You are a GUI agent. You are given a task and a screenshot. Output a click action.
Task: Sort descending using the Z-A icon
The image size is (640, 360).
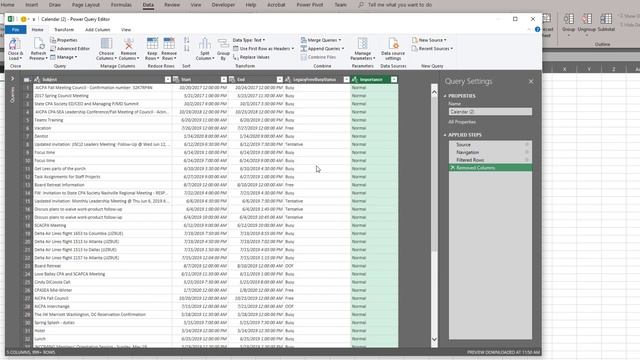pos(187,49)
